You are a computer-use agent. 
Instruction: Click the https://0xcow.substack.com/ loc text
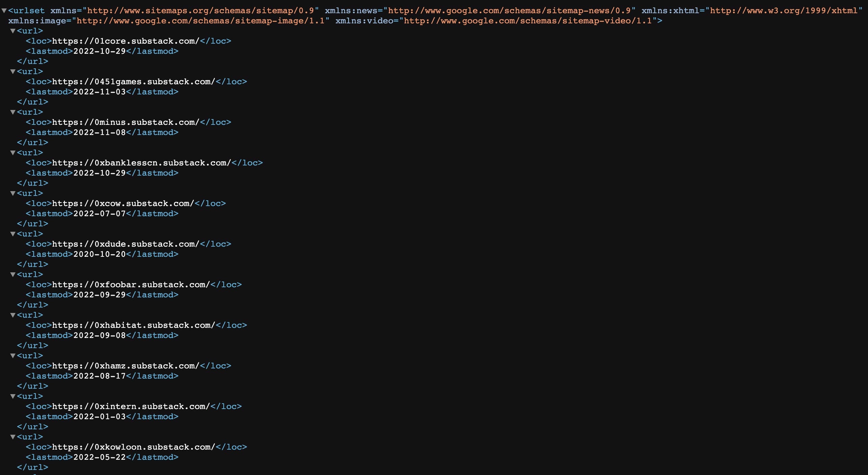click(123, 204)
